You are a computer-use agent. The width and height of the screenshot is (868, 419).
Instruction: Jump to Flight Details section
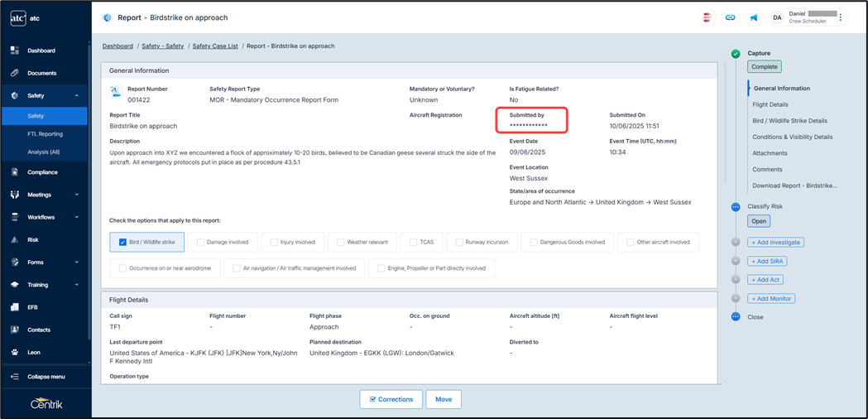coord(770,104)
